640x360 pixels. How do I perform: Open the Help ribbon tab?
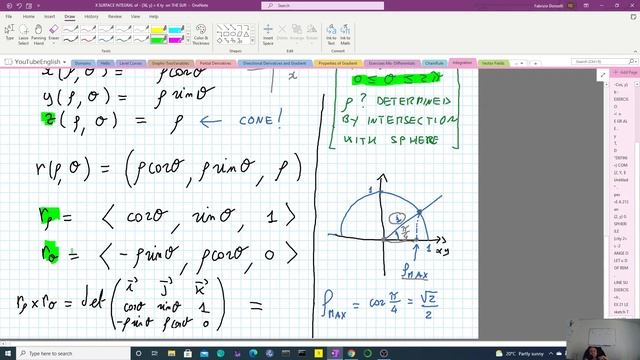point(154,17)
